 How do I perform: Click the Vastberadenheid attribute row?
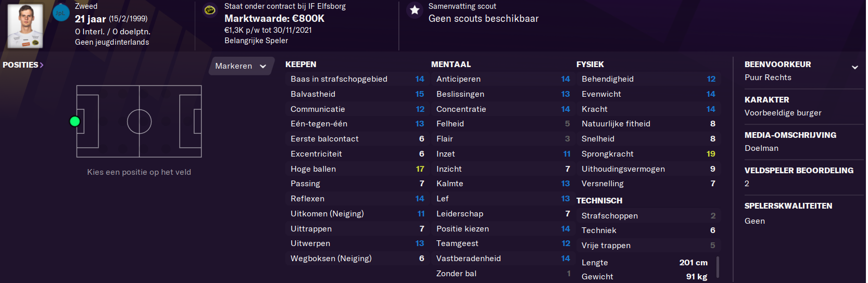503,259
